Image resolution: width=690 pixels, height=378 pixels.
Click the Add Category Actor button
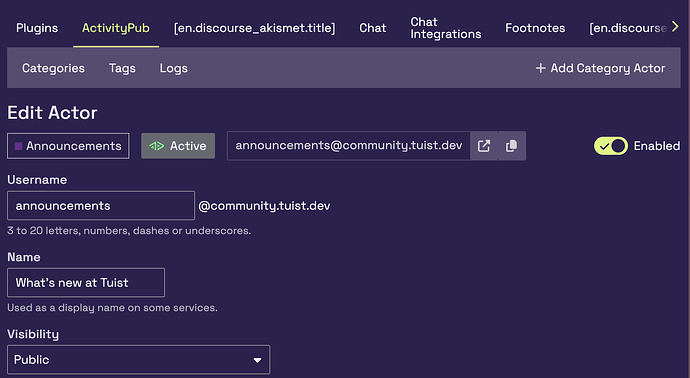600,68
